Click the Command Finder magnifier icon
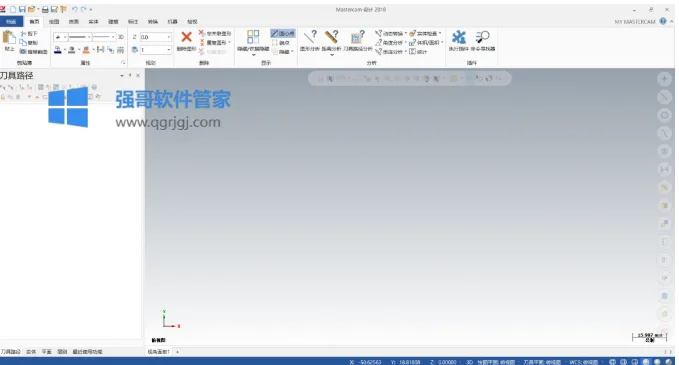The height and width of the screenshot is (365, 679). 482,37
